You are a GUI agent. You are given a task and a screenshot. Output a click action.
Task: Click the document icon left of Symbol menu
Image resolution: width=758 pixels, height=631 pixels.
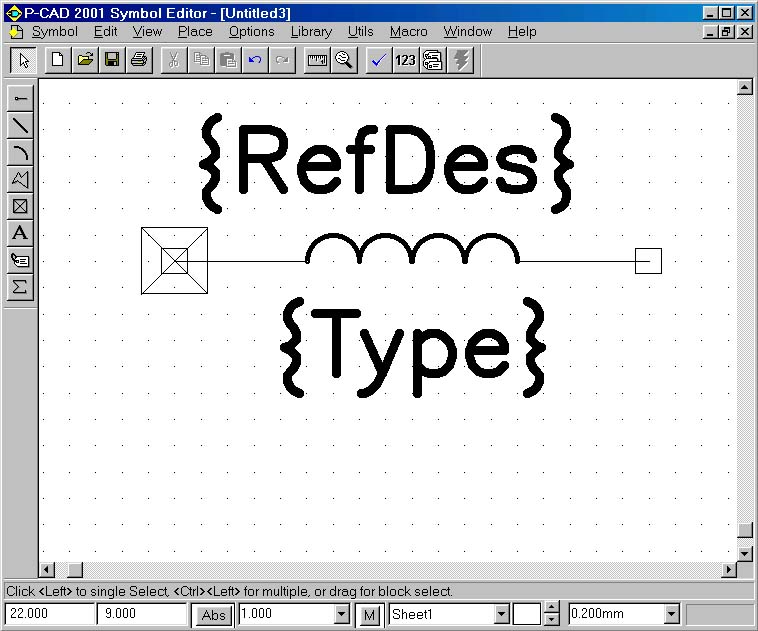point(16,32)
